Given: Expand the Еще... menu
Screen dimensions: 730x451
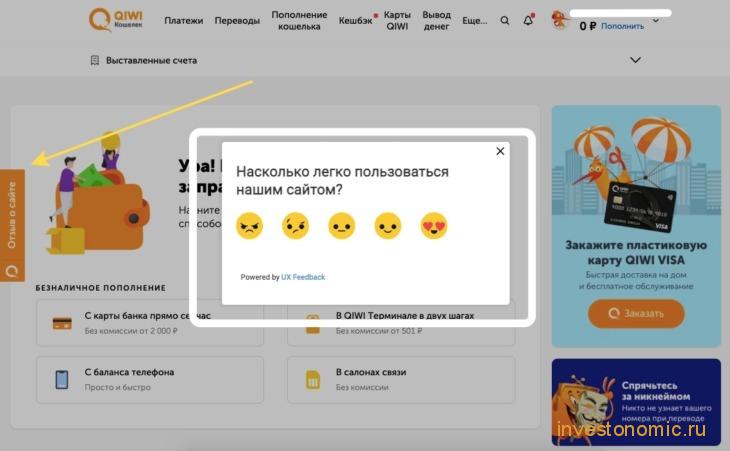Looking at the screenshot, I should [x=474, y=20].
